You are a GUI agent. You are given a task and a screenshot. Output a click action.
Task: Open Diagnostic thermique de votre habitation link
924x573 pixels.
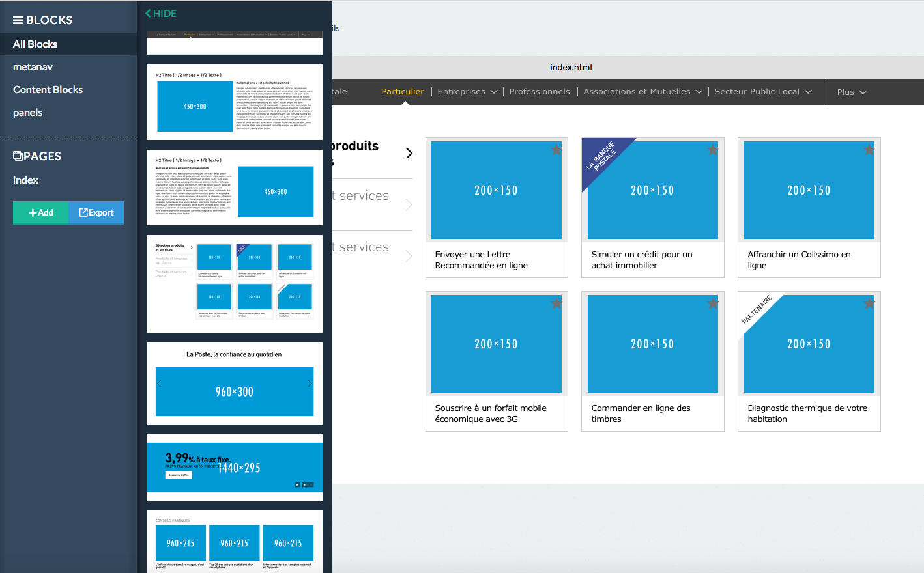coord(807,413)
